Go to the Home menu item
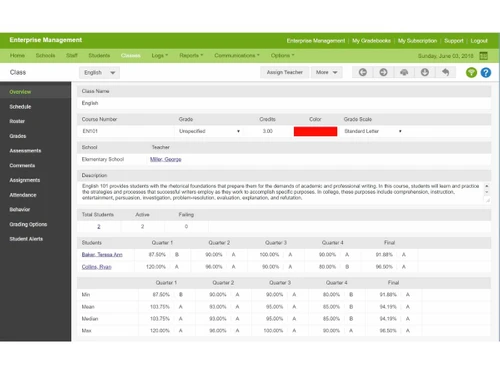This screenshot has width=500, height=375. [x=17, y=55]
